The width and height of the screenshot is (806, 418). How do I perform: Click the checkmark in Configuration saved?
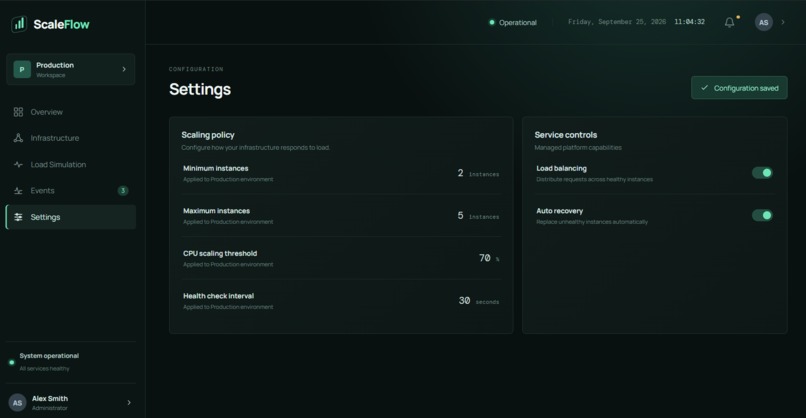(x=704, y=88)
